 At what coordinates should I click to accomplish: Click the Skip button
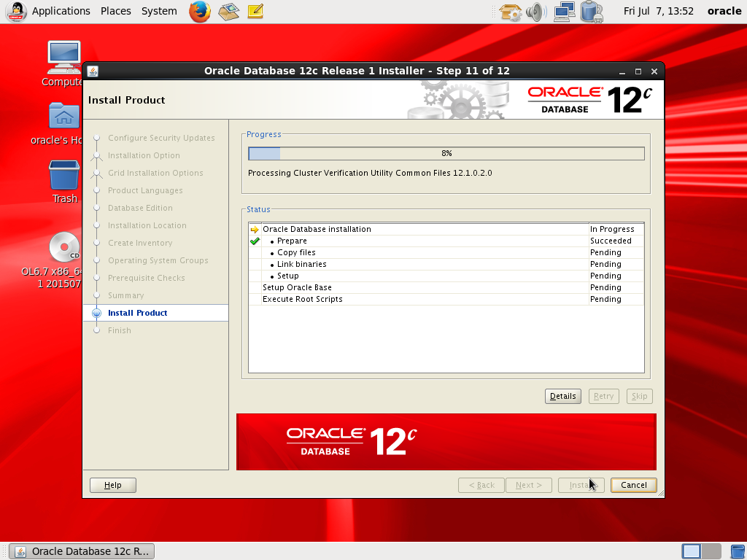point(639,396)
